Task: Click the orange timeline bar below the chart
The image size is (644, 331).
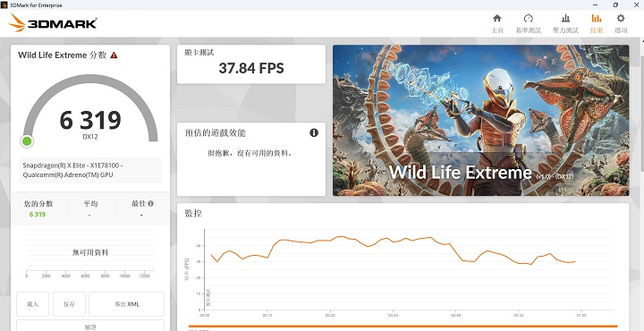Action: pos(402,327)
